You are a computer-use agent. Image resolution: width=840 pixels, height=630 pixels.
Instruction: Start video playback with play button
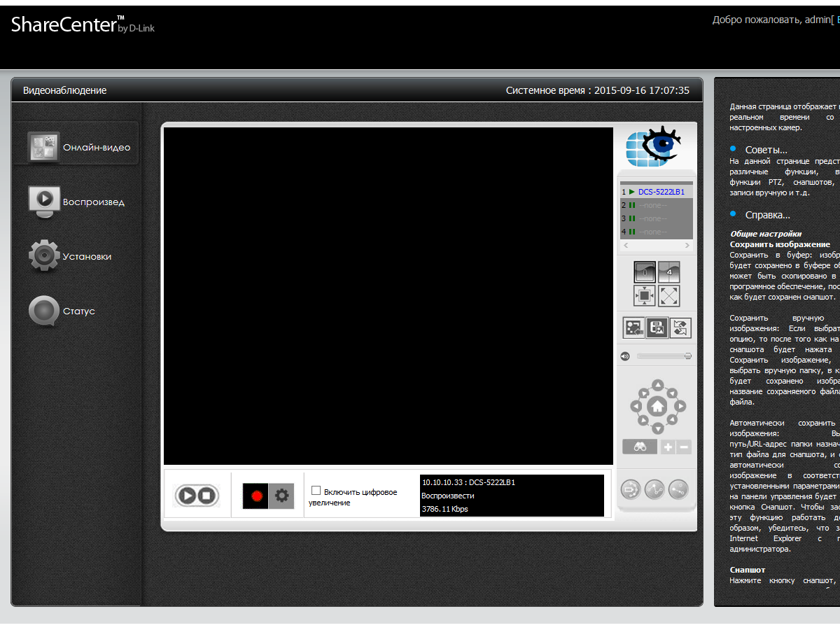pos(187,496)
